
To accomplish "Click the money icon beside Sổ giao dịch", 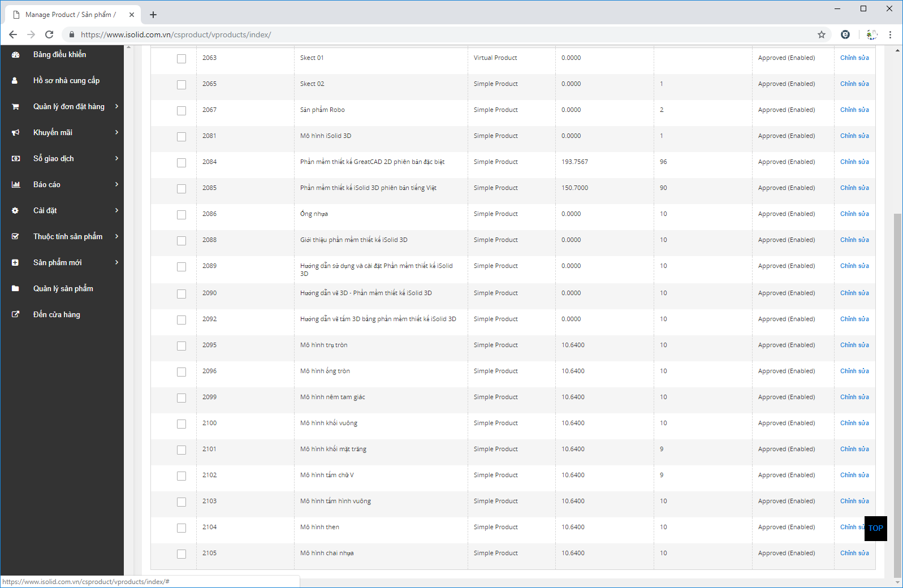I will pyautogui.click(x=15, y=159).
